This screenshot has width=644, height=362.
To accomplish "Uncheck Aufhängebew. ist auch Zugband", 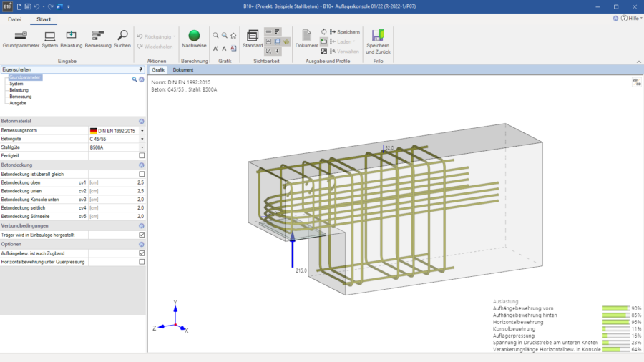I will point(142,253).
